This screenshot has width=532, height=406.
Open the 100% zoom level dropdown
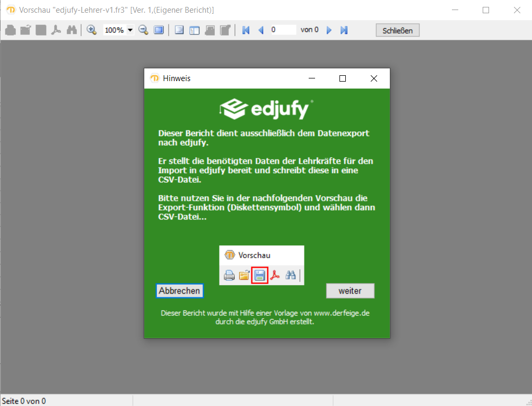[130, 30]
